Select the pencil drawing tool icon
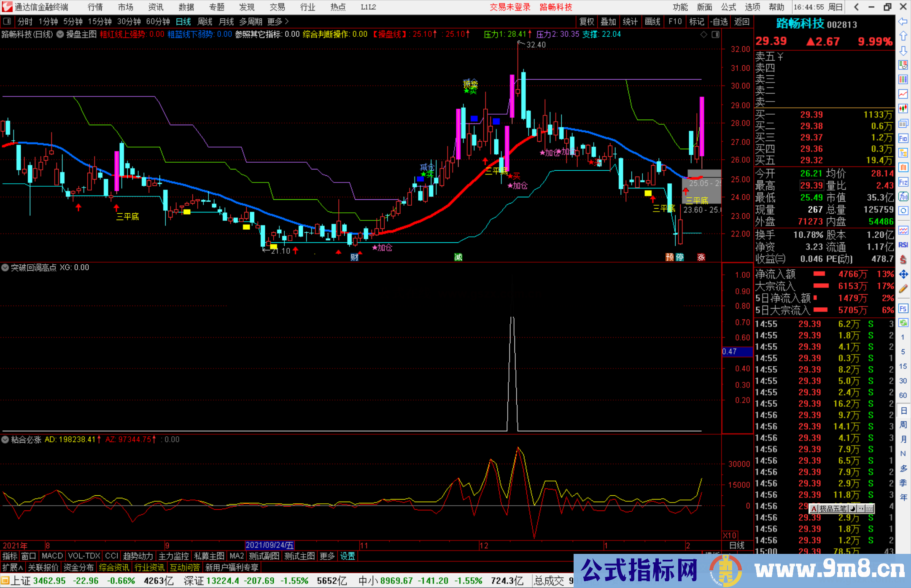The height and width of the screenshot is (588, 911). (x=903, y=289)
